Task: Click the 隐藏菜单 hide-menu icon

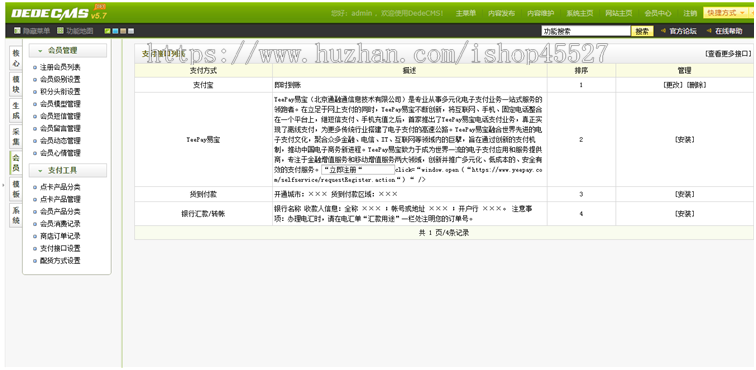Action: click(x=17, y=31)
